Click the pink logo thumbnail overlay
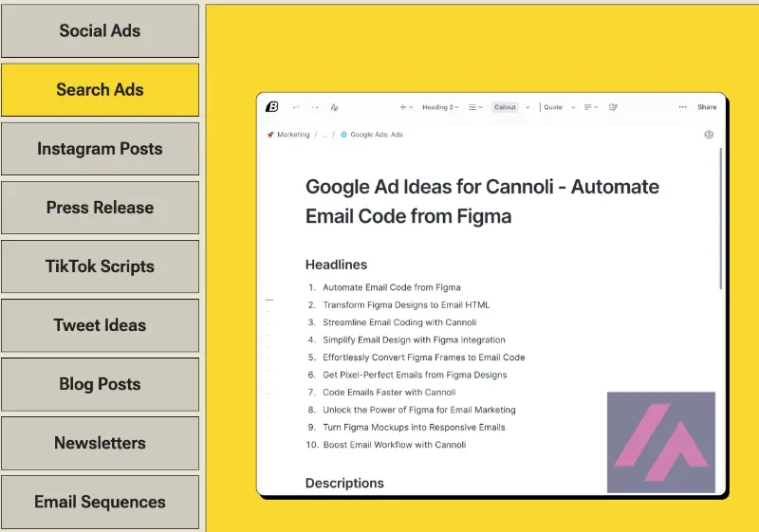This screenshot has width=759, height=532. (x=661, y=442)
